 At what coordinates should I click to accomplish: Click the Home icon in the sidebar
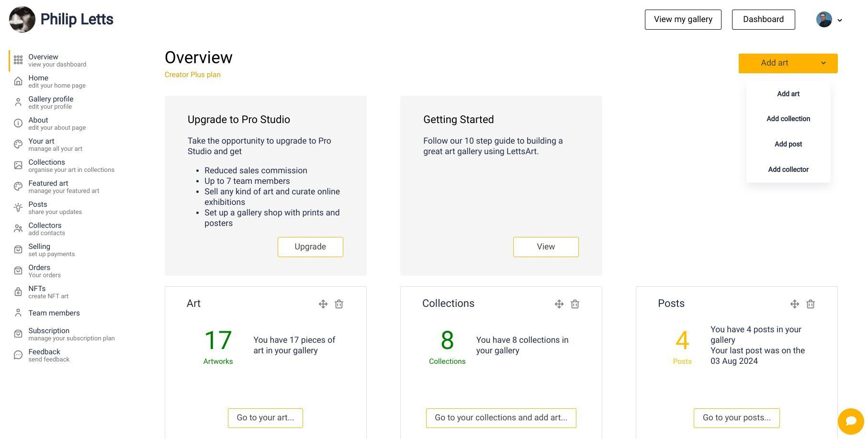click(18, 81)
